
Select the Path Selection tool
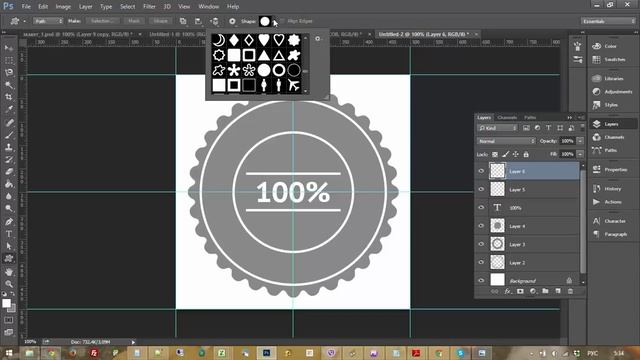click(x=9, y=246)
